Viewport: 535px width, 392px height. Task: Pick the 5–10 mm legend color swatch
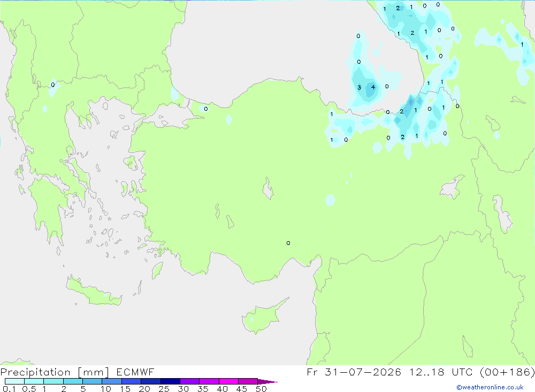(x=92, y=381)
